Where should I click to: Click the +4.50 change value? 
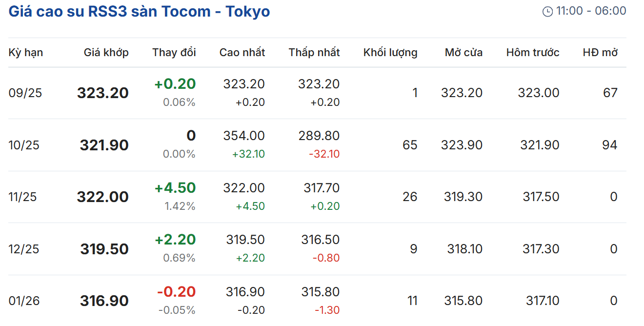[175, 188]
